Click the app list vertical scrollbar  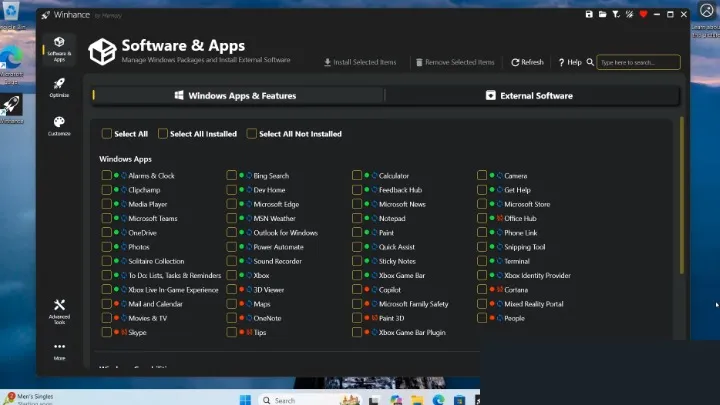click(682, 195)
